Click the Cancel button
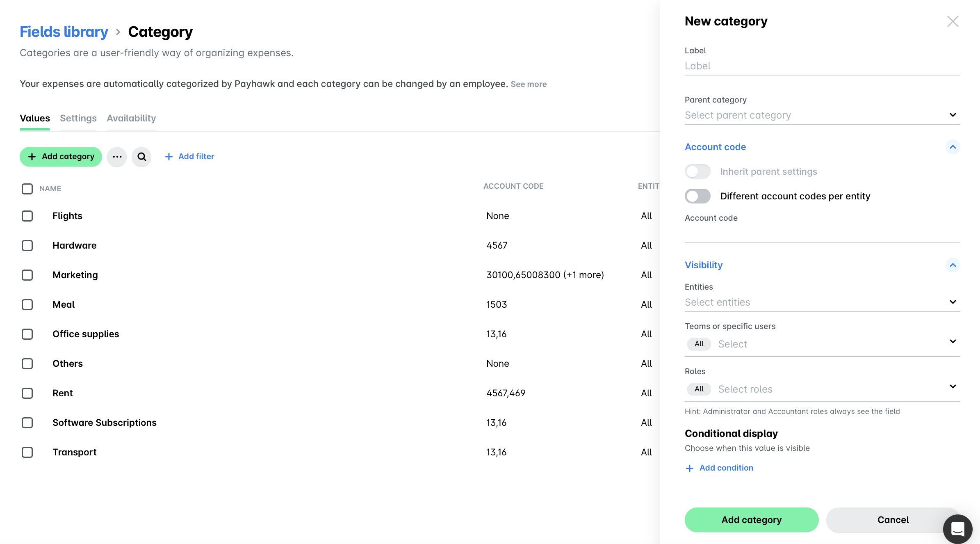This screenshot has height=544, width=980. pos(893,520)
